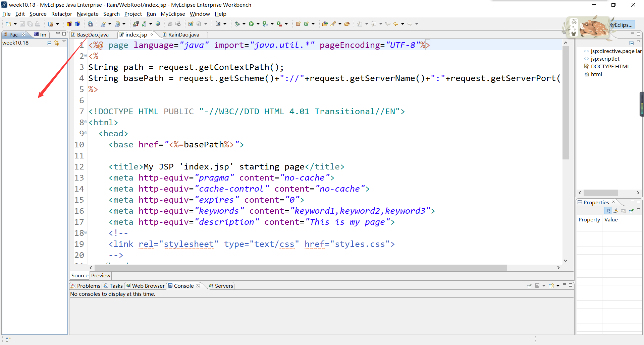The height and width of the screenshot is (345, 644).
Task: Collapse the scriptlet fold on line 2
Action: tap(86, 56)
